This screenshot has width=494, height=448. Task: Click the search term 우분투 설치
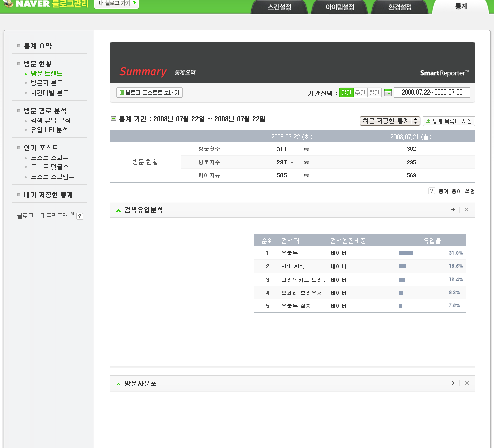point(296,306)
